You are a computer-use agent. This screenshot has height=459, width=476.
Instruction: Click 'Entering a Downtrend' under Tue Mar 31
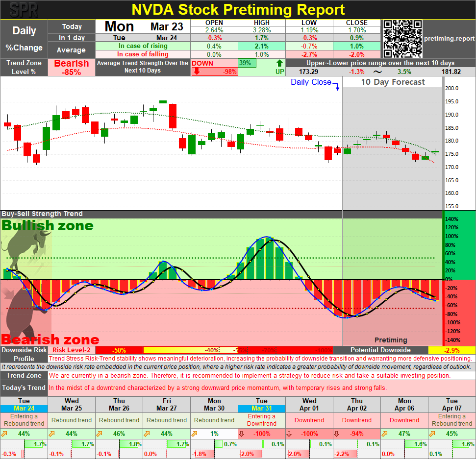262,420
